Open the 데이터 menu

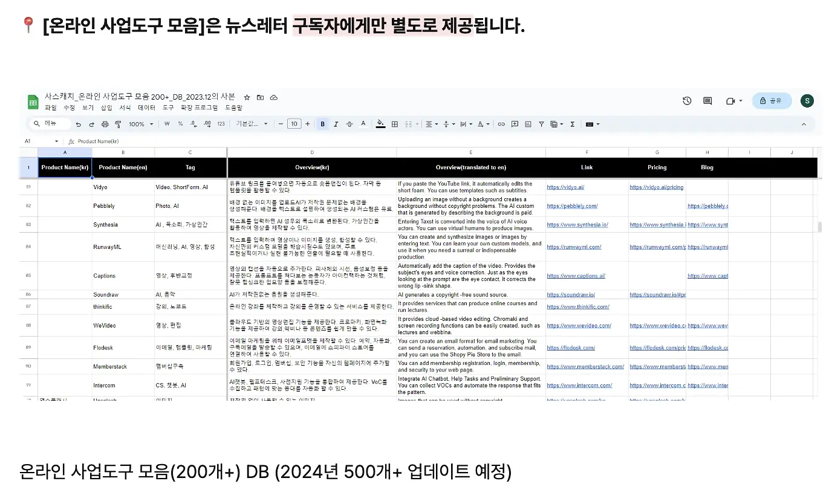coord(146,108)
